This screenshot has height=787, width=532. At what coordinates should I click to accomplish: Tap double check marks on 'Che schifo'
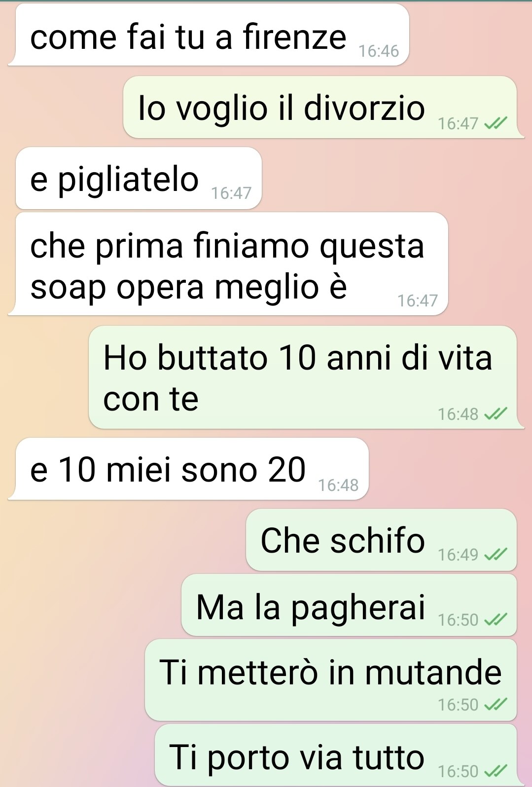pos(496,555)
